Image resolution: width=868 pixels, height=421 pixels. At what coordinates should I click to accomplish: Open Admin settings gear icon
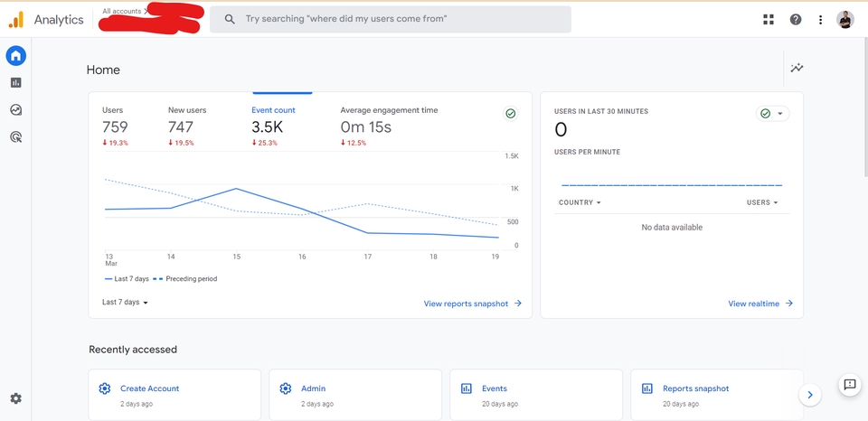coord(15,398)
